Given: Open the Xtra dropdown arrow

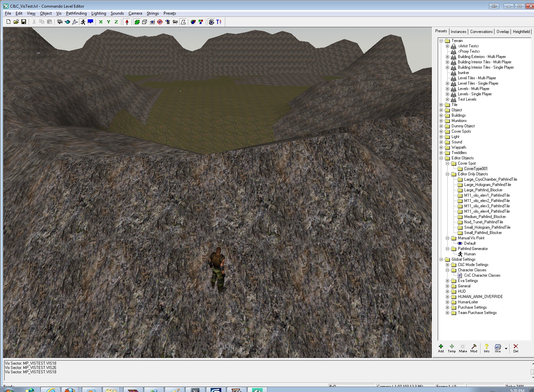Looking at the screenshot, I should click(x=506, y=349).
